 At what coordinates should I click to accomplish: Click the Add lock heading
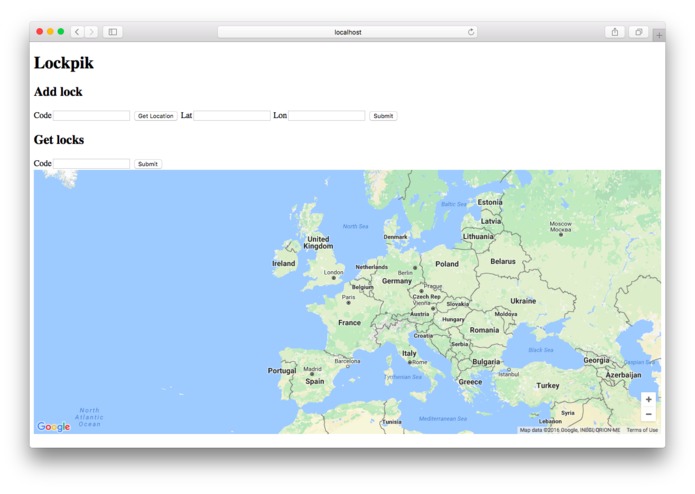click(58, 92)
